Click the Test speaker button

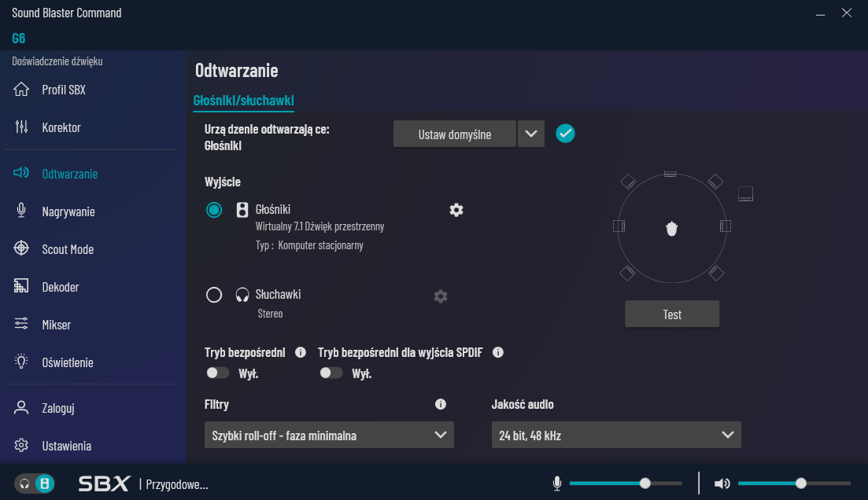pyautogui.click(x=672, y=314)
